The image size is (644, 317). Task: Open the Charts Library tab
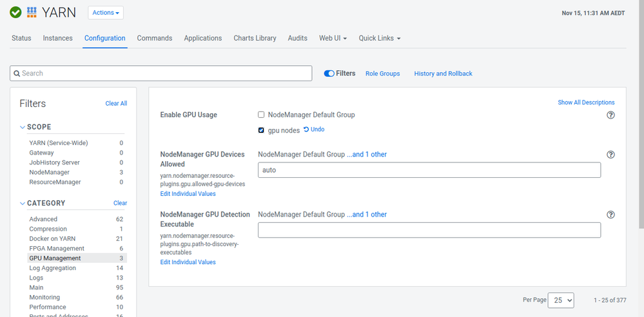[x=255, y=38]
